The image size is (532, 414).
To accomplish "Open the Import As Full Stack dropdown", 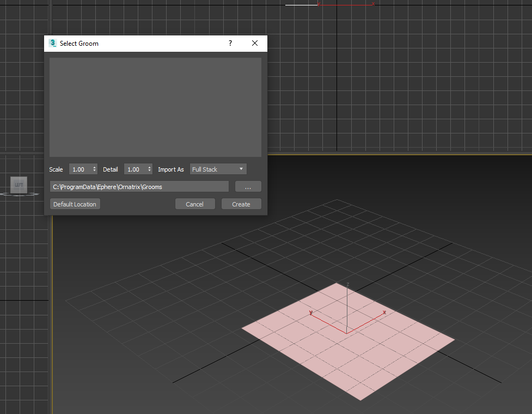I will click(x=218, y=169).
